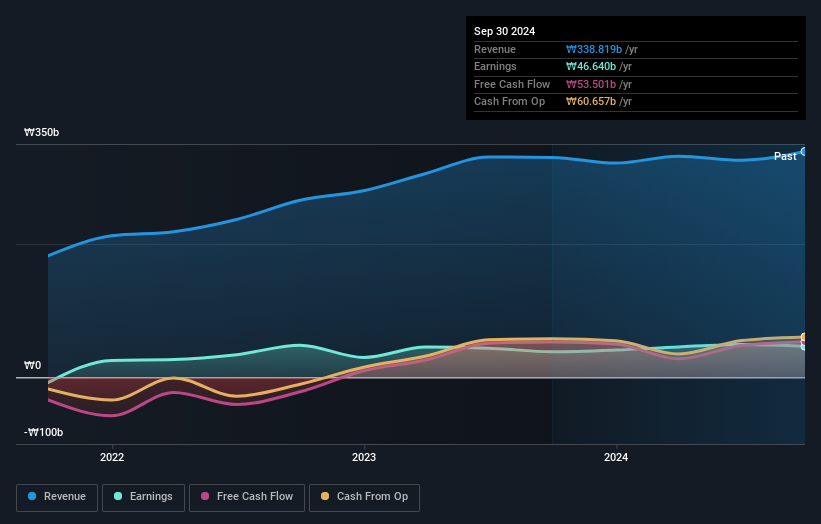Click the 2022 x-axis label

click(x=112, y=458)
